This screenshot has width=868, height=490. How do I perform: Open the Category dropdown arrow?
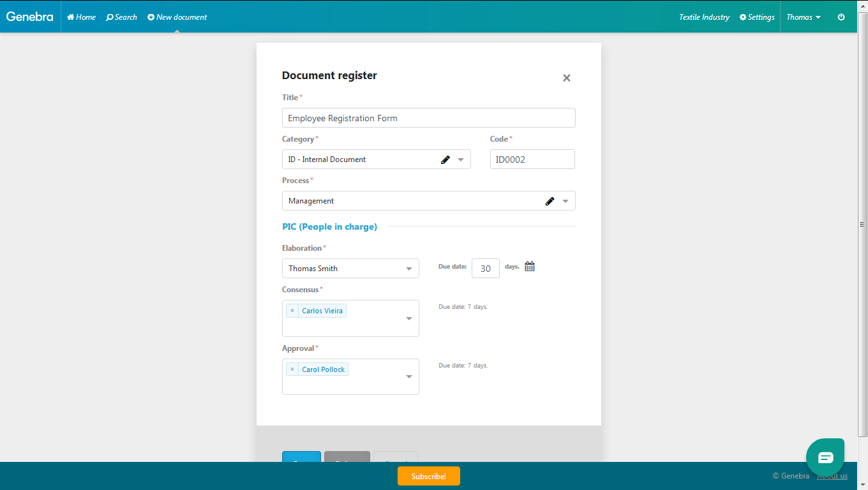coord(461,160)
